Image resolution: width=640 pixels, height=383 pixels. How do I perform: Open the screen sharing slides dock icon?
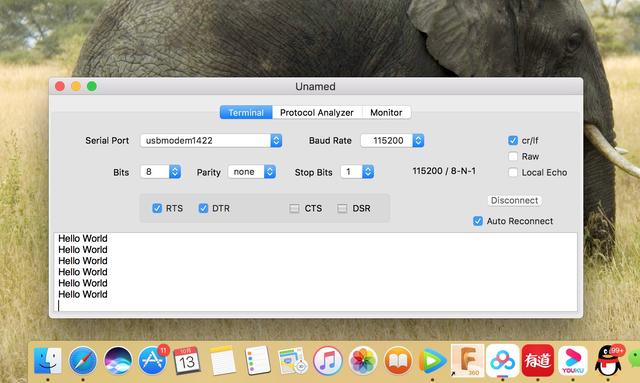click(x=293, y=361)
